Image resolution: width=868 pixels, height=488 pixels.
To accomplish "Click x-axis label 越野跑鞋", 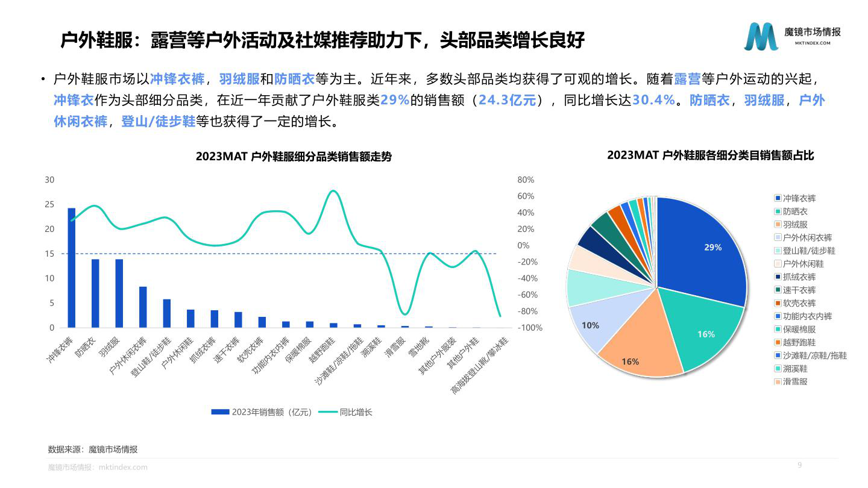I will click(x=322, y=349).
